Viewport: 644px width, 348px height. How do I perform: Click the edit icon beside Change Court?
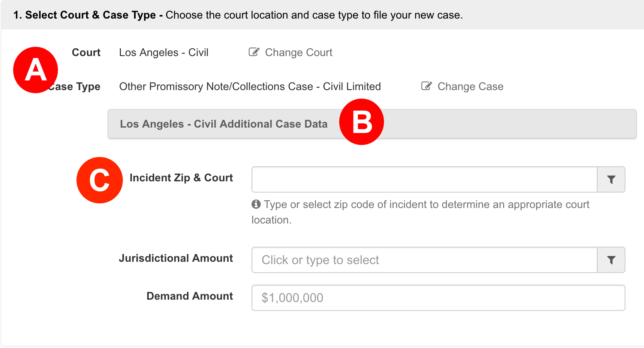254,52
